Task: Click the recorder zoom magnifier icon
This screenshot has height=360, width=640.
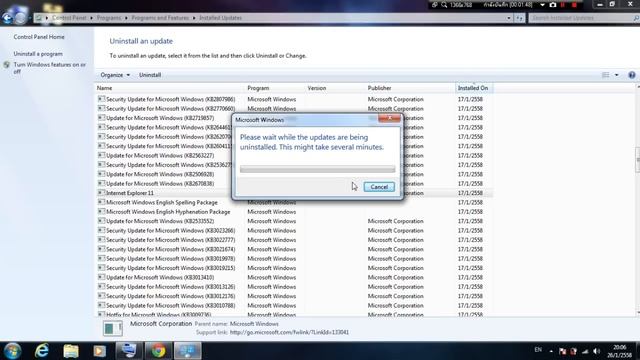Action: pos(444,5)
